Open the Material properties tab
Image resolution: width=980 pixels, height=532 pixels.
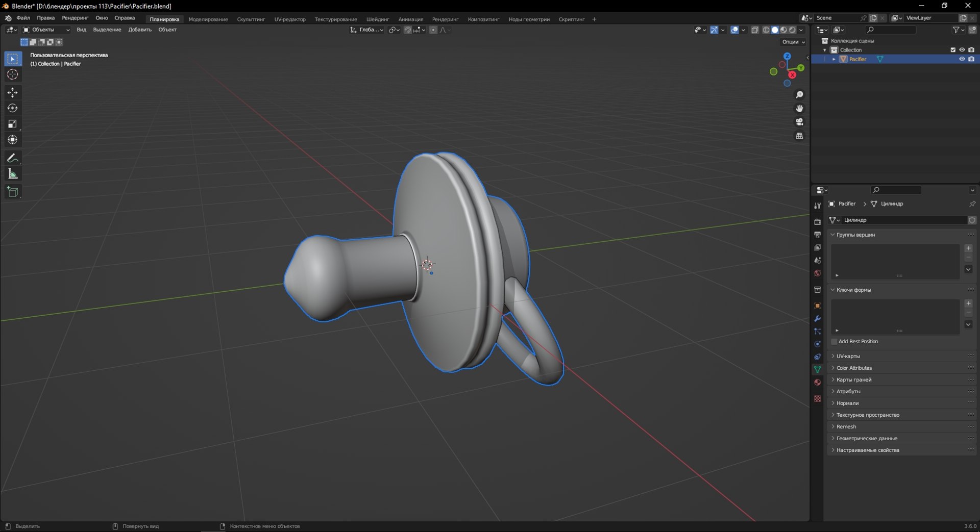pyautogui.click(x=817, y=383)
